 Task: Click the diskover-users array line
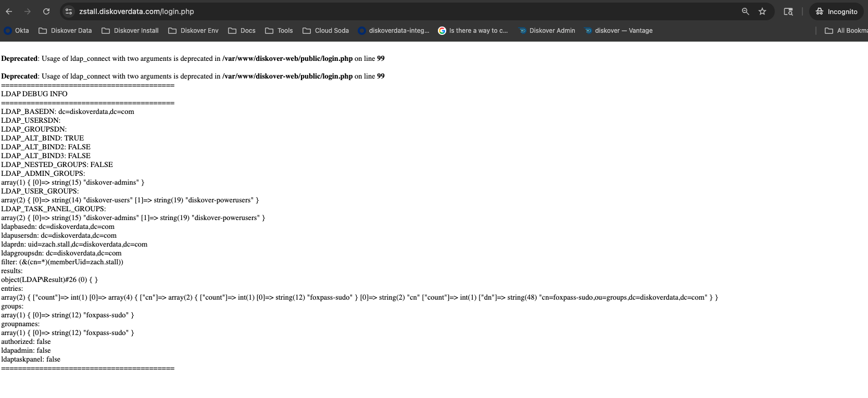tap(130, 200)
